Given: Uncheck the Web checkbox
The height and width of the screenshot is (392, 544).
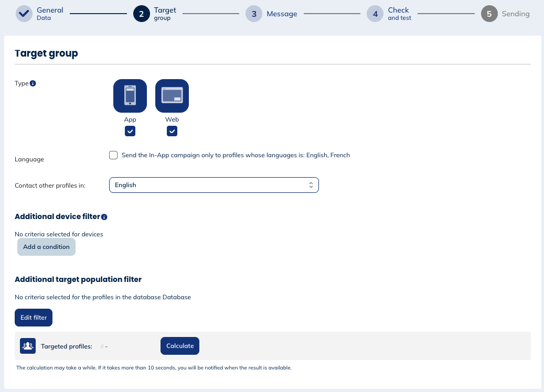Looking at the screenshot, I should pyautogui.click(x=172, y=131).
